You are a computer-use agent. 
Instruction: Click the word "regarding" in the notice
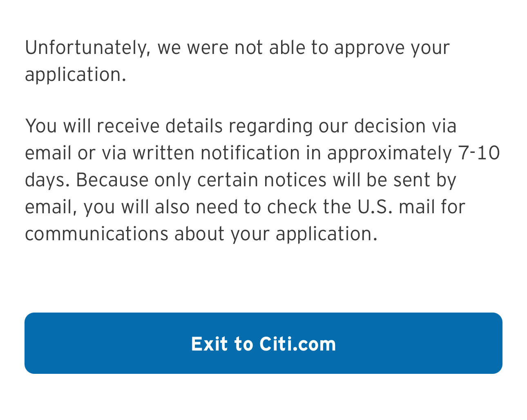270,126
